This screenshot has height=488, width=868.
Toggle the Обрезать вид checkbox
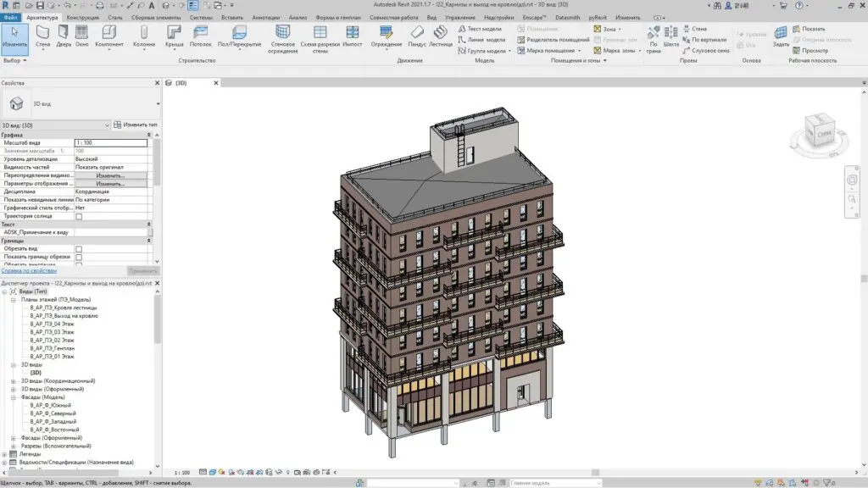point(79,249)
